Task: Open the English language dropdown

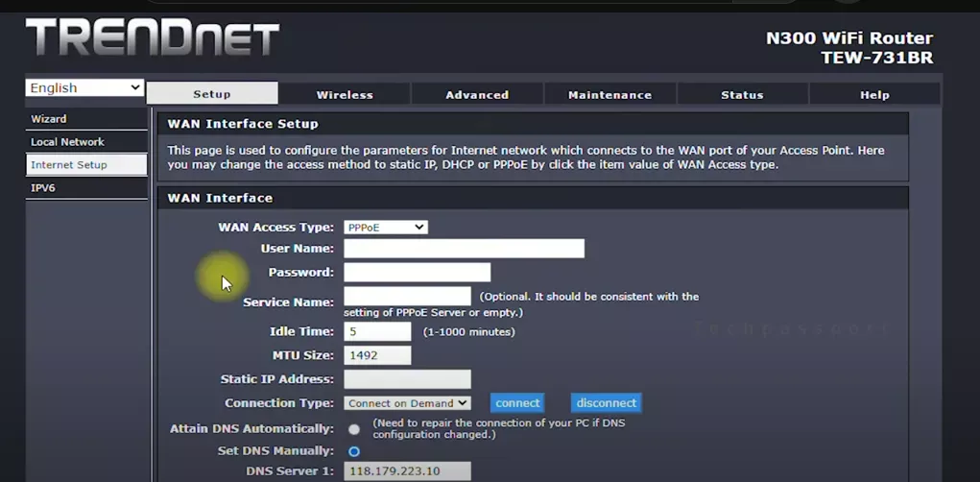Action: 84,87
